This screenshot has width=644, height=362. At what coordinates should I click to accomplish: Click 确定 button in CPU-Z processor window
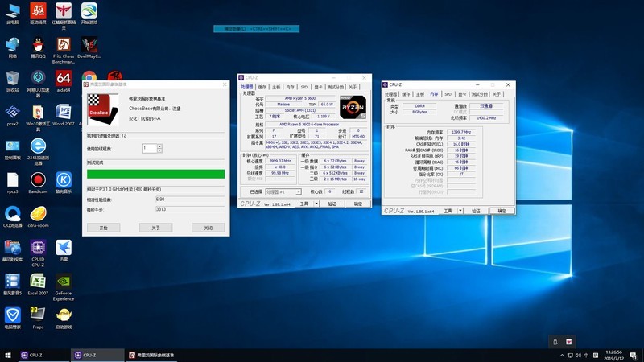tap(358, 204)
